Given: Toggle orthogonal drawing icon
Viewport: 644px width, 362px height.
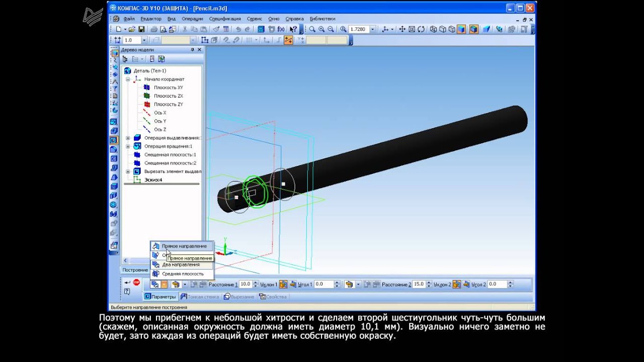Looking at the screenshot, I should point(279,40).
